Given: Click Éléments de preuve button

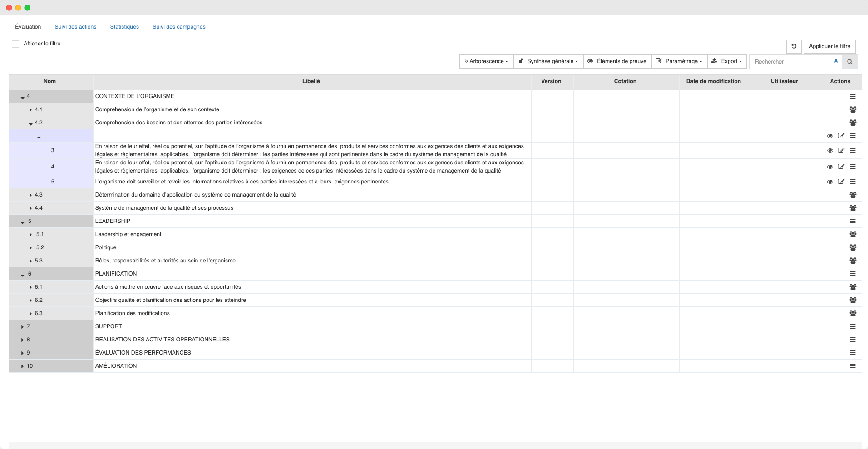Looking at the screenshot, I should tap(617, 61).
